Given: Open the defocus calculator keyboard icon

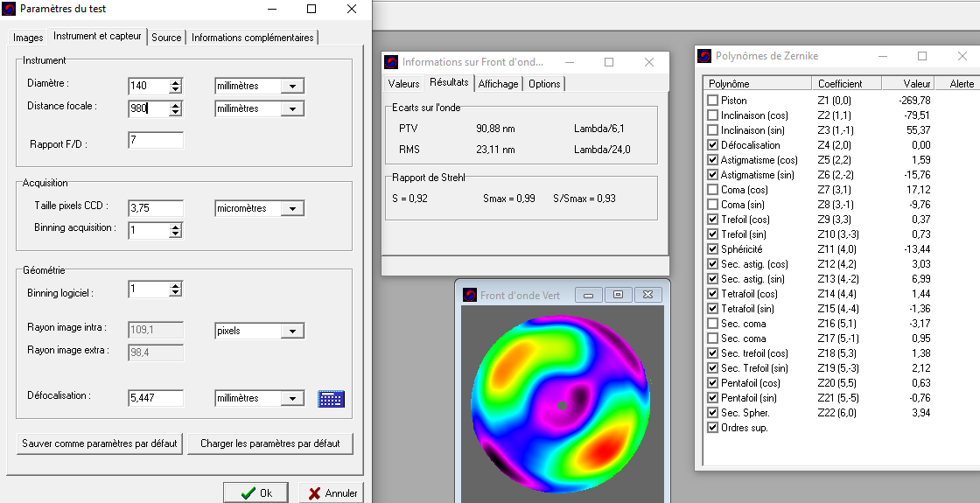Looking at the screenshot, I should pyautogui.click(x=331, y=399).
